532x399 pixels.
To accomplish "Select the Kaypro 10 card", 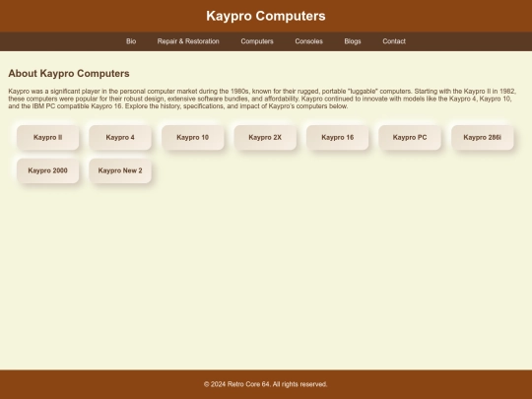I will 193,137.
